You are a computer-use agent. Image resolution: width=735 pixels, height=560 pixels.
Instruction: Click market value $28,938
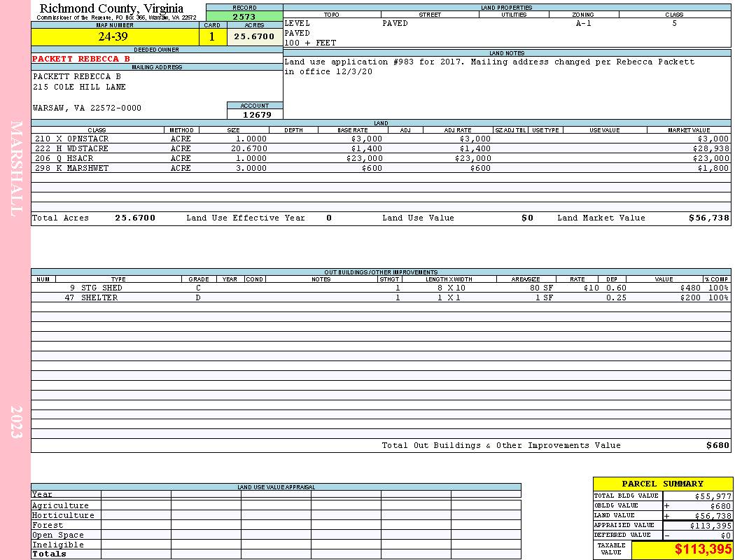click(711, 148)
